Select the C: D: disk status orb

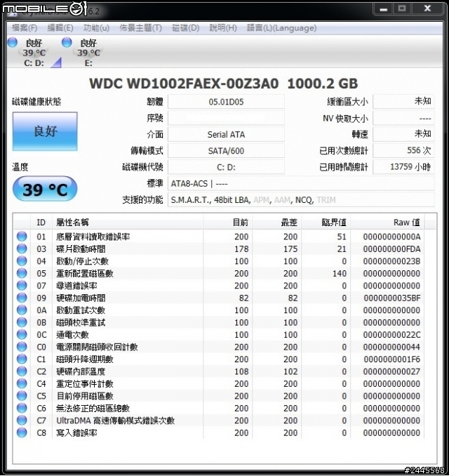(x=13, y=43)
